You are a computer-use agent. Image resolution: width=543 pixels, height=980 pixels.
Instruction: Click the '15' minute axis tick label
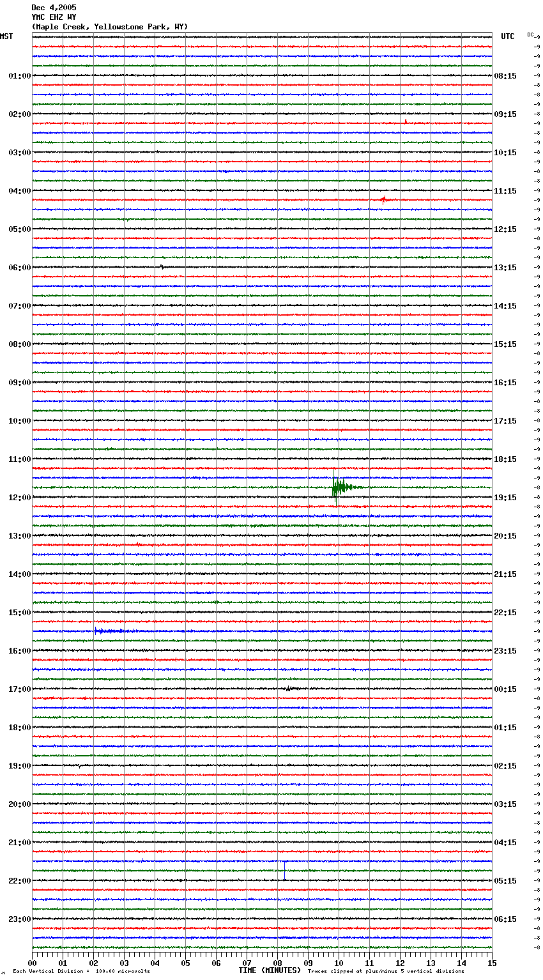(492, 963)
